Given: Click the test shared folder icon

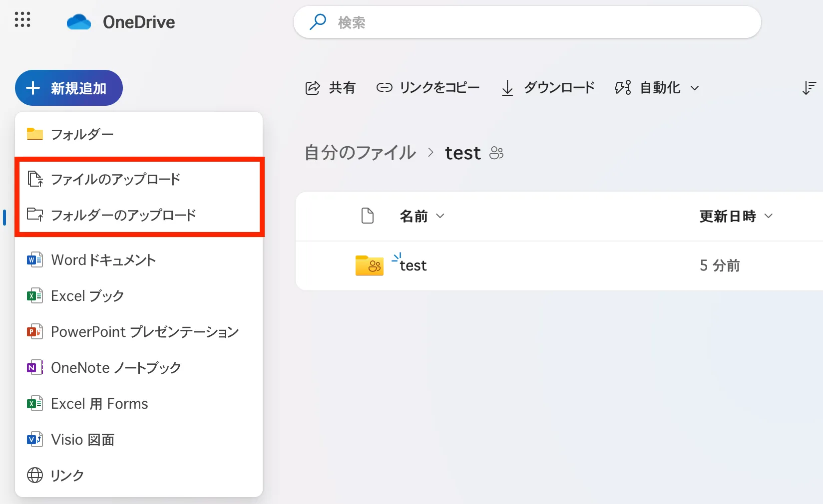Looking at the screenshot, I should pos(369,265).
